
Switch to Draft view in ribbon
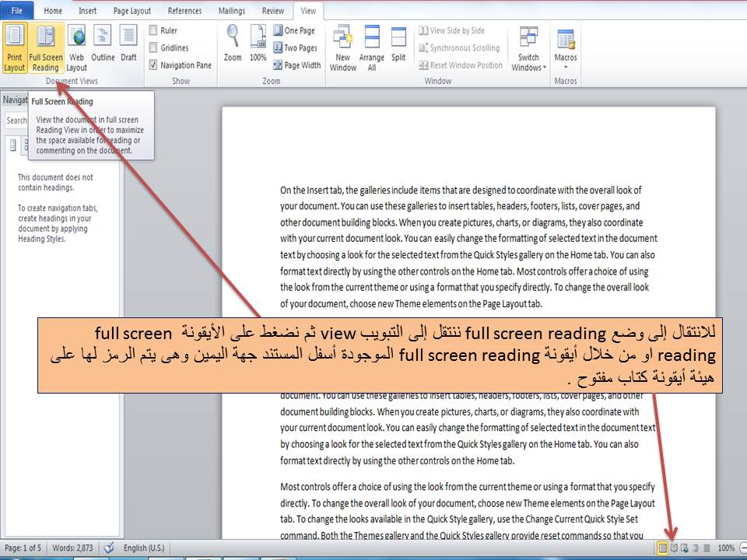[x=128, y=44]
